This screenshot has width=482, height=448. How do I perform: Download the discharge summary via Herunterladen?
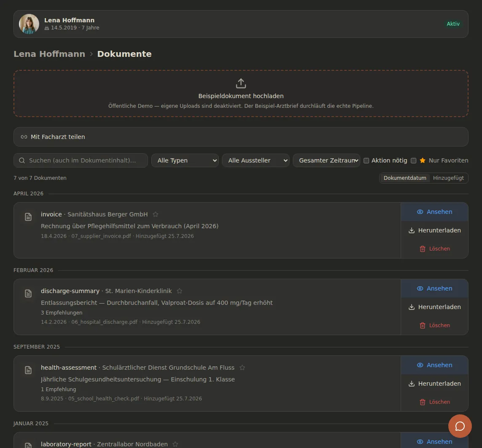(x=434, y=307)
